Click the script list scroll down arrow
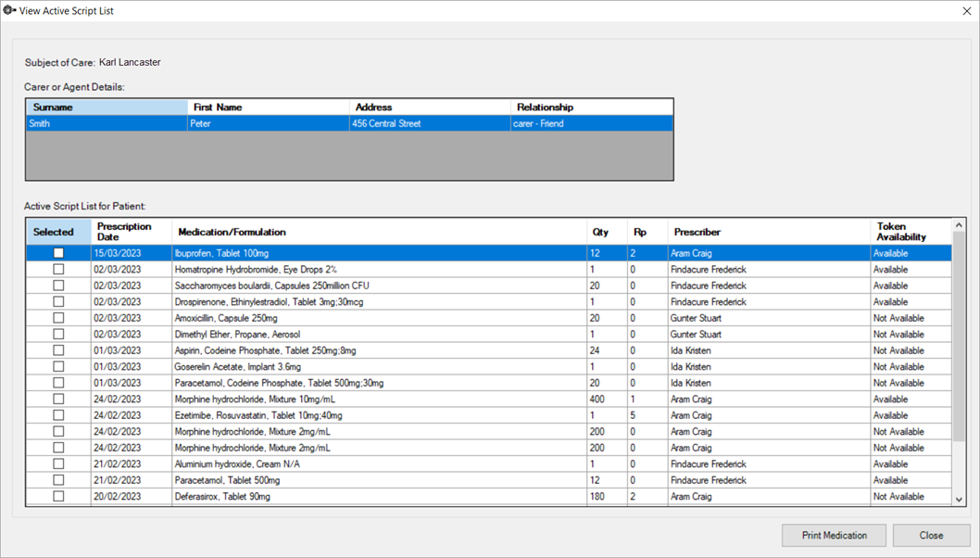Image resolution: width=980 pixels, height=558 pixels. pos(959,499)
